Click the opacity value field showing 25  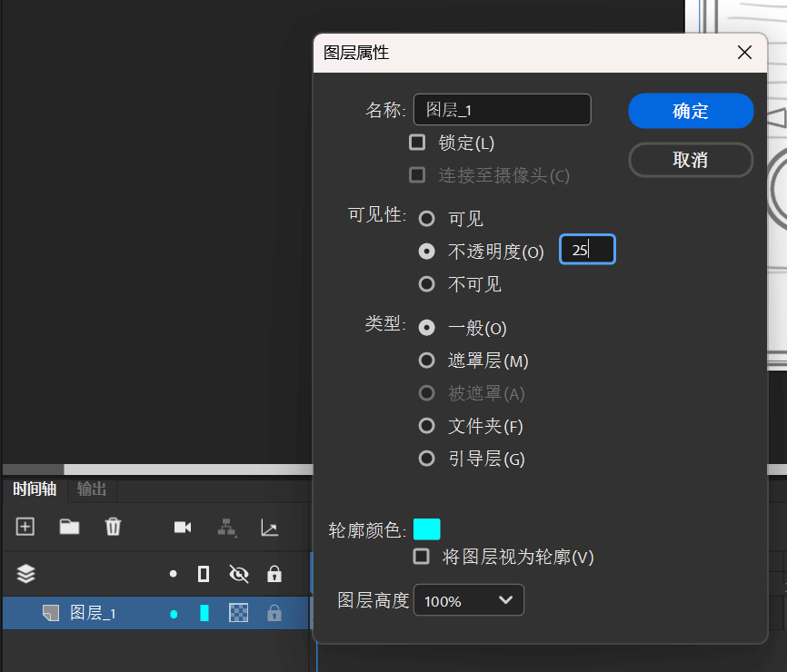pos(587,249)
